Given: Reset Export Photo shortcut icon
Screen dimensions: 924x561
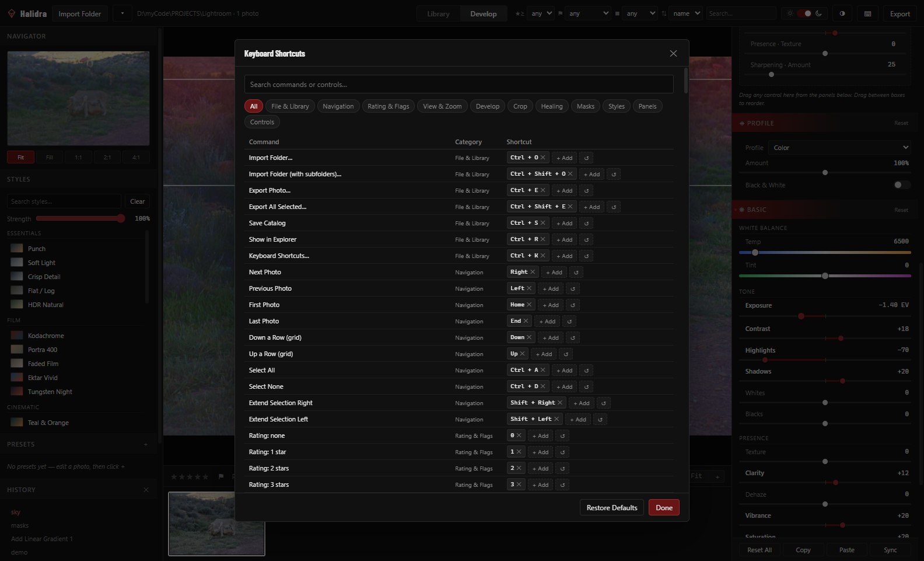Looking at the screenshot, I should tap(586, 190).
